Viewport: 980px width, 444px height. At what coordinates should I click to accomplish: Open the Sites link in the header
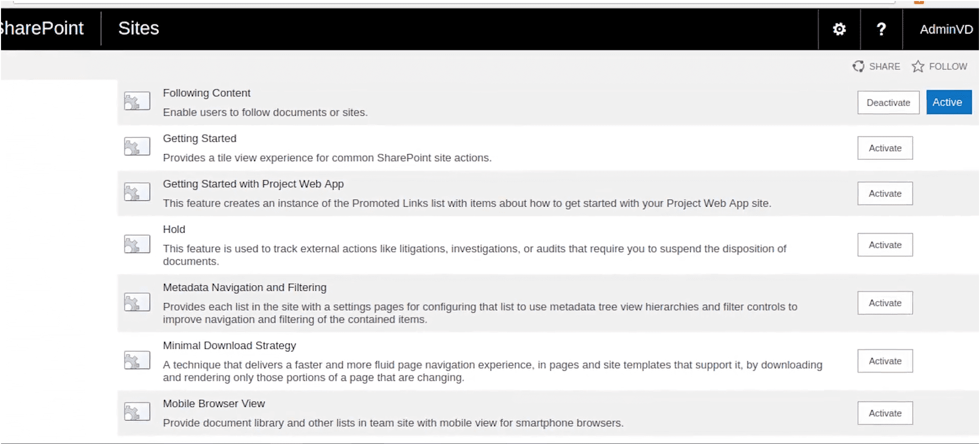(x=139, y=29)
